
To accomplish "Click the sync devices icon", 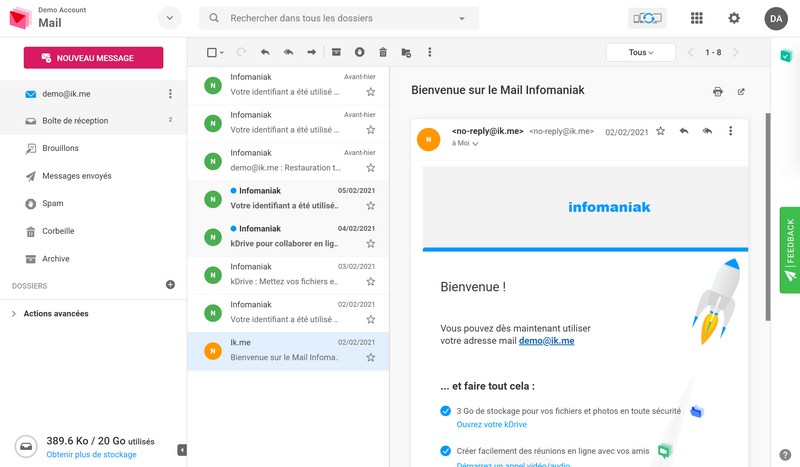I will (x=647, y=18).
